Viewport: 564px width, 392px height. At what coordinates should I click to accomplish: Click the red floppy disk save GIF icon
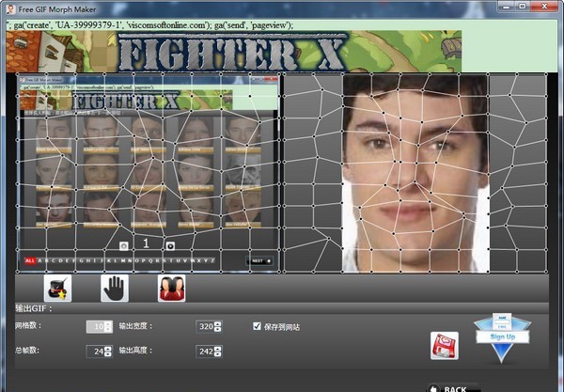point(445,346)
